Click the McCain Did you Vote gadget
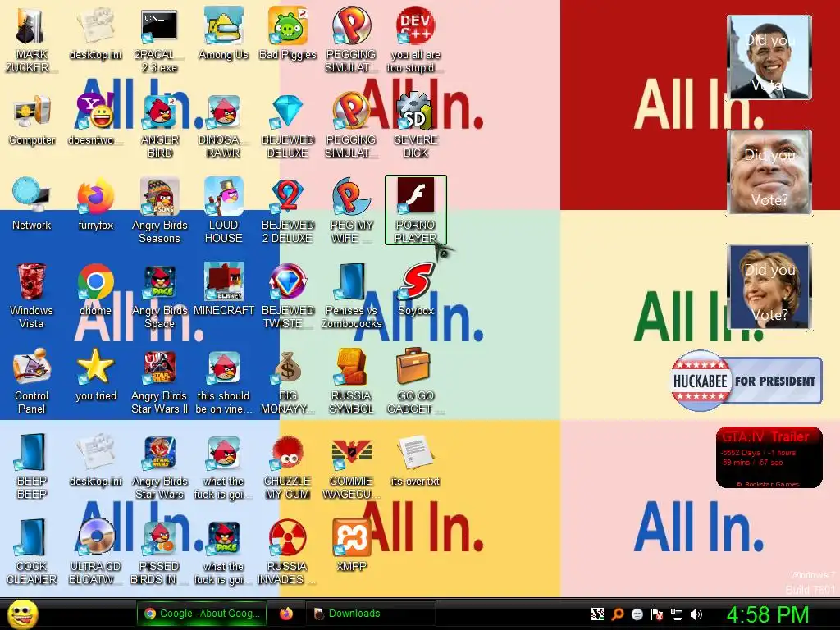 769,172
